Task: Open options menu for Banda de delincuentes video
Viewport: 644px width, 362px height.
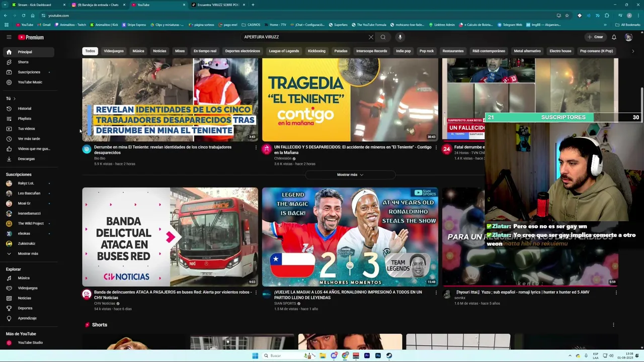Action: pyautogui.click(x=256, y=292)
